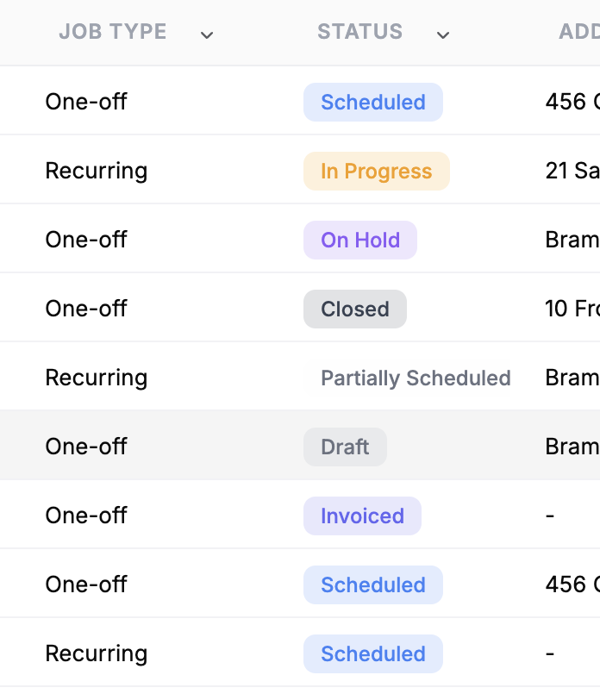Sort by the JOB TYPE column header
The width and height of the screenshot is (600, 700).
[113, 32]
